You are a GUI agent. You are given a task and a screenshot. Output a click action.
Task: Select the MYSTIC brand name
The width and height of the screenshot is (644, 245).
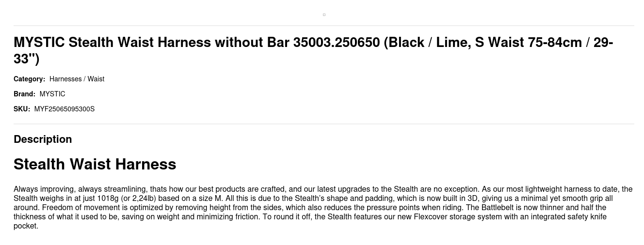52,94
